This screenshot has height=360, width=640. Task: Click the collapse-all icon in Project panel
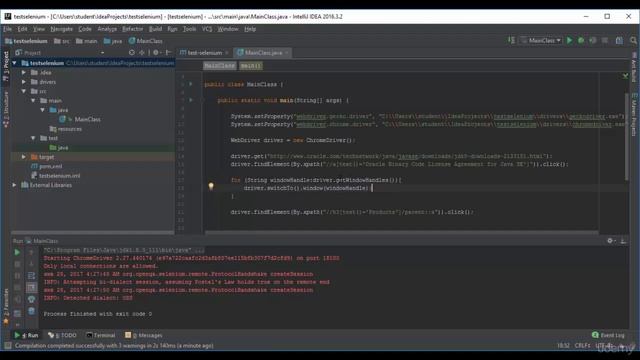click(142, 53)
